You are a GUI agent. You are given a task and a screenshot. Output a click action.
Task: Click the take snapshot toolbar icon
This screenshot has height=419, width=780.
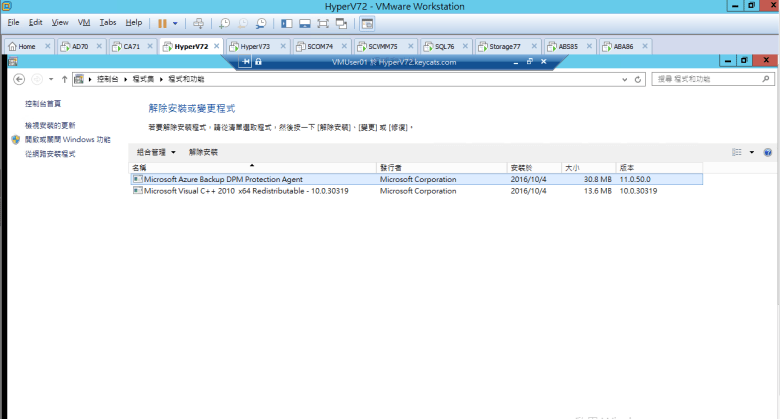click(x=225, y=22)
